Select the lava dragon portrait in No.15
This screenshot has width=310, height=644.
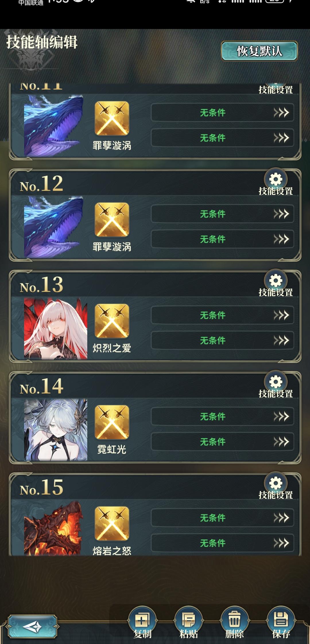click(x=54, y=528)
